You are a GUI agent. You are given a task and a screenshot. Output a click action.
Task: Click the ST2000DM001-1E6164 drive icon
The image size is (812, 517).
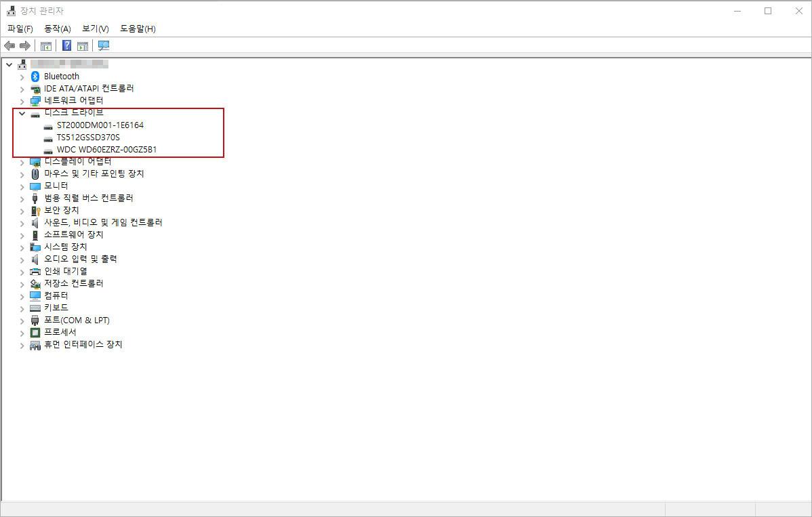pos(48,126)
